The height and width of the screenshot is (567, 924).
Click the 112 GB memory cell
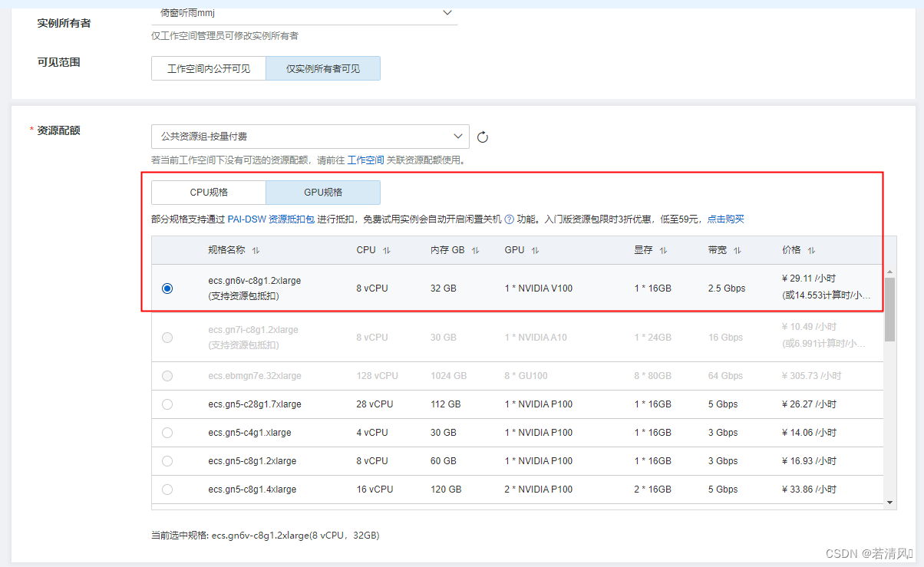446,404
